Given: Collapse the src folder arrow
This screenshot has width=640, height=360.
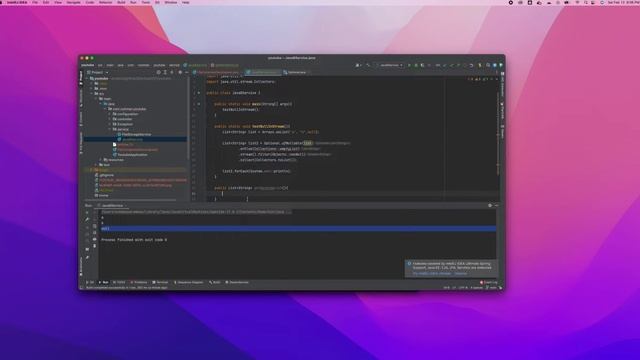Looking at the screenshot, I should point(91,93).
